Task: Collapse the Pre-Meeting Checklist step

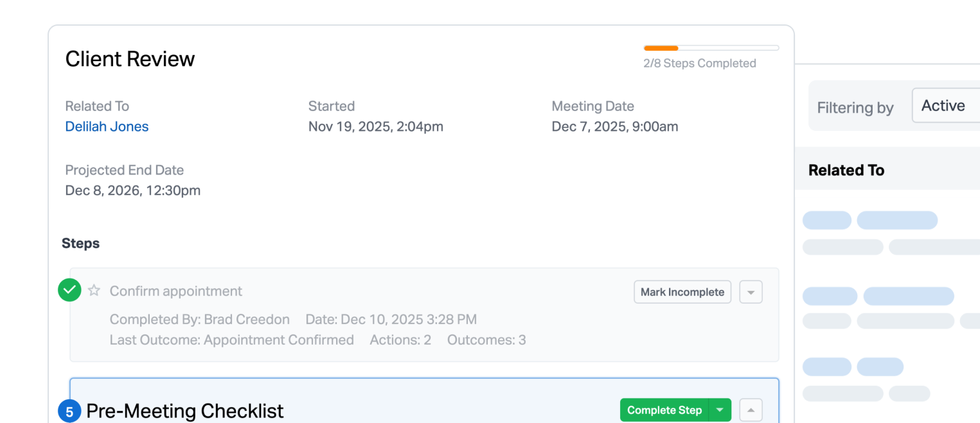Action: [751, 410]
